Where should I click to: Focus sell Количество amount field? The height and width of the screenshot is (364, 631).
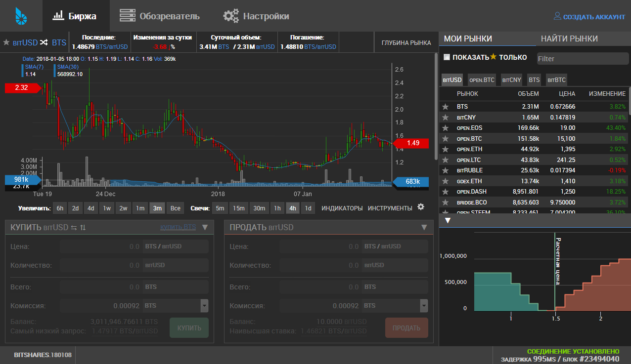click(x=320, y=265)
